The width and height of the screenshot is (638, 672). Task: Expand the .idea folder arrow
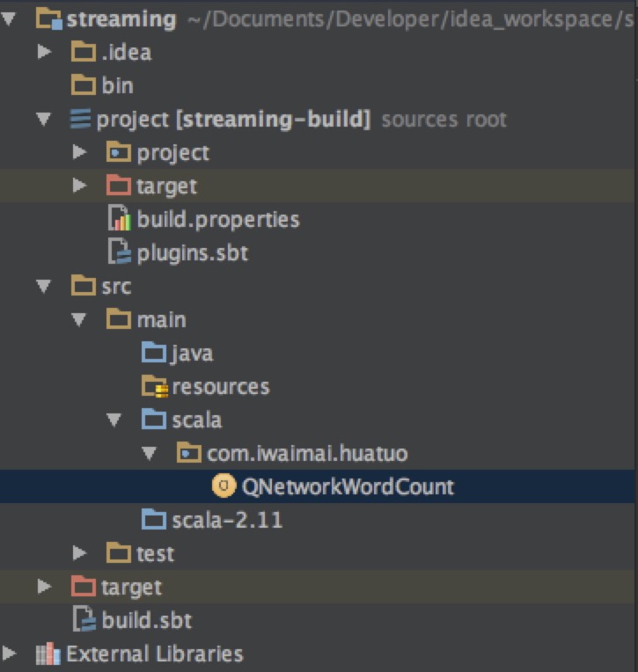pyautogui.click(x=44, y=52)
